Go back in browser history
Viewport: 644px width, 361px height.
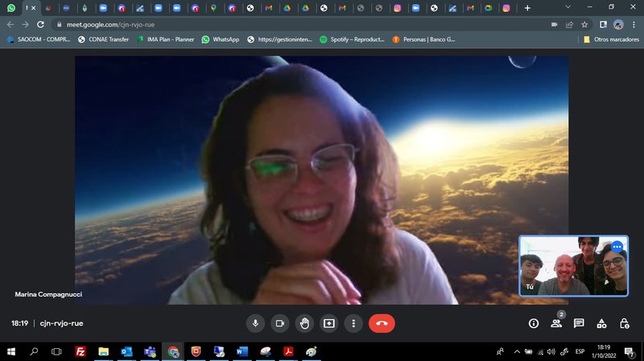(x=10, y=25)
